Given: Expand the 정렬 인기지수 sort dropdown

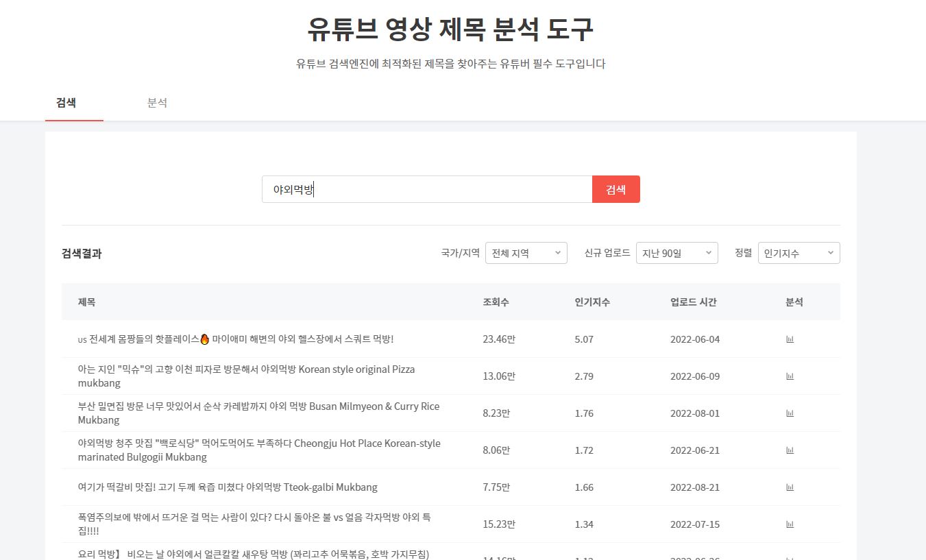Looking at the screenshot, I should tap(799, 253).
